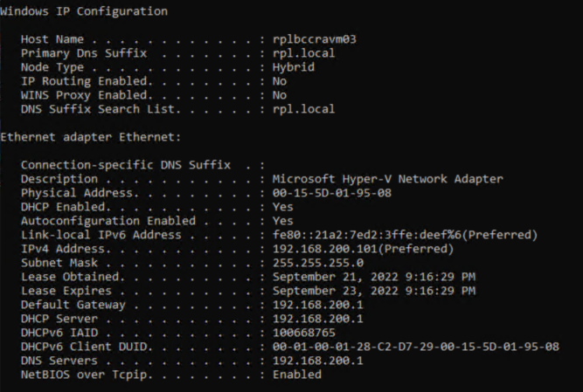Click the Autoconfiguration Enabled Yes value
Image resolution: width=583 pixels, height=392 pixels.
[282, 221]
